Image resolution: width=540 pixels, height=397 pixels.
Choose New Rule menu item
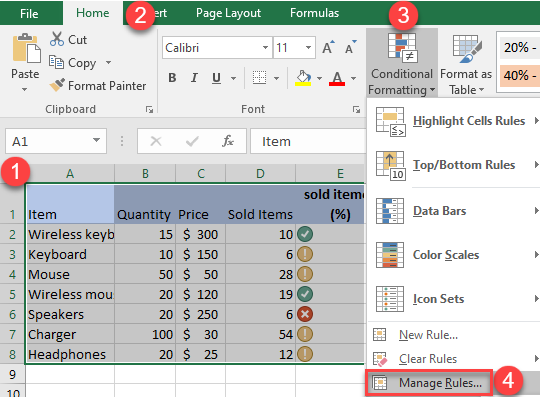pyautogui.click(x=454, y=335)
